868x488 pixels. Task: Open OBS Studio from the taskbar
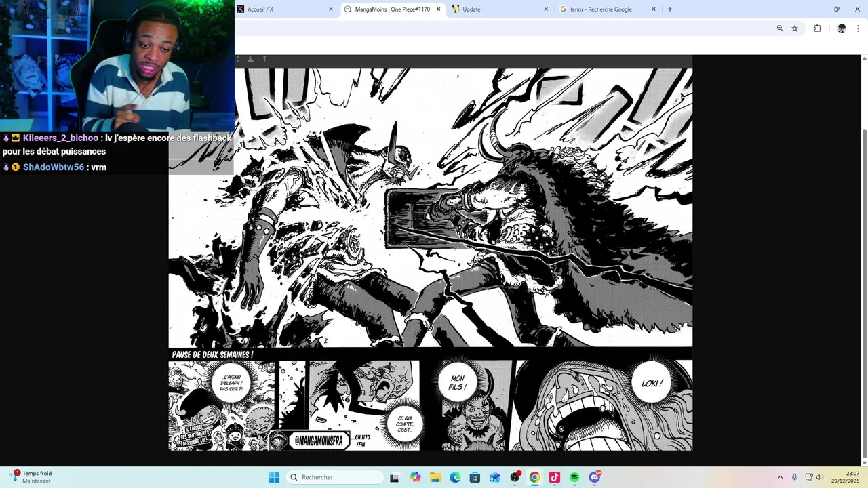click(515, 477)
